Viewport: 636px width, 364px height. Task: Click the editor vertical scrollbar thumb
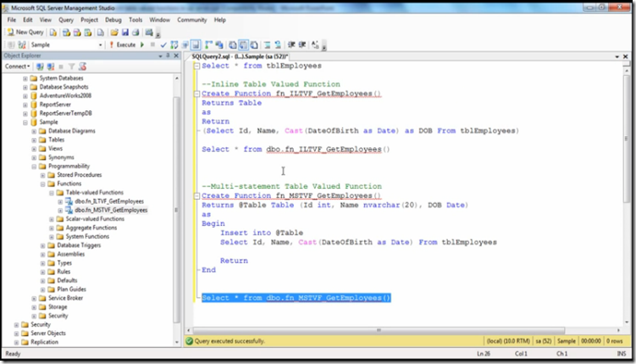(x=627, y=138)
